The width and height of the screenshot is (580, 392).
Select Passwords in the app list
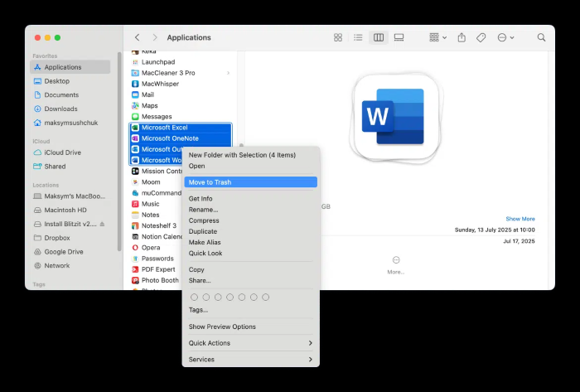[156, 259]
